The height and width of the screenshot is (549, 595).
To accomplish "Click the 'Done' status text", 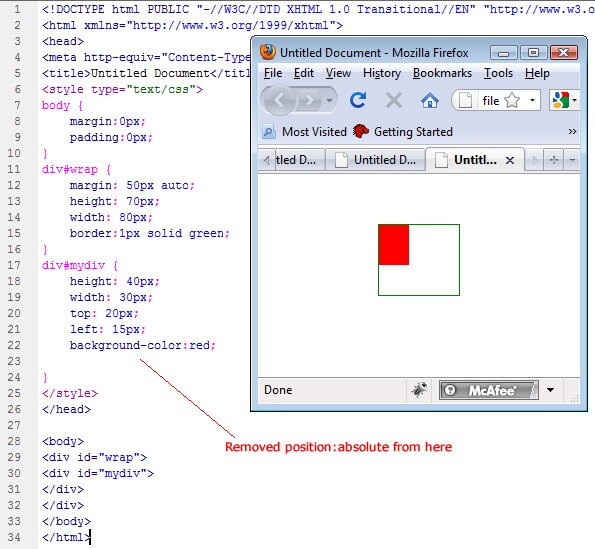I will 278,390.
